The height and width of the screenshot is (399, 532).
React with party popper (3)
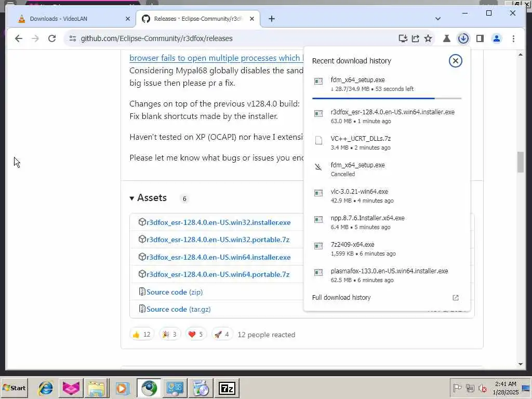[x=170, y=335]
